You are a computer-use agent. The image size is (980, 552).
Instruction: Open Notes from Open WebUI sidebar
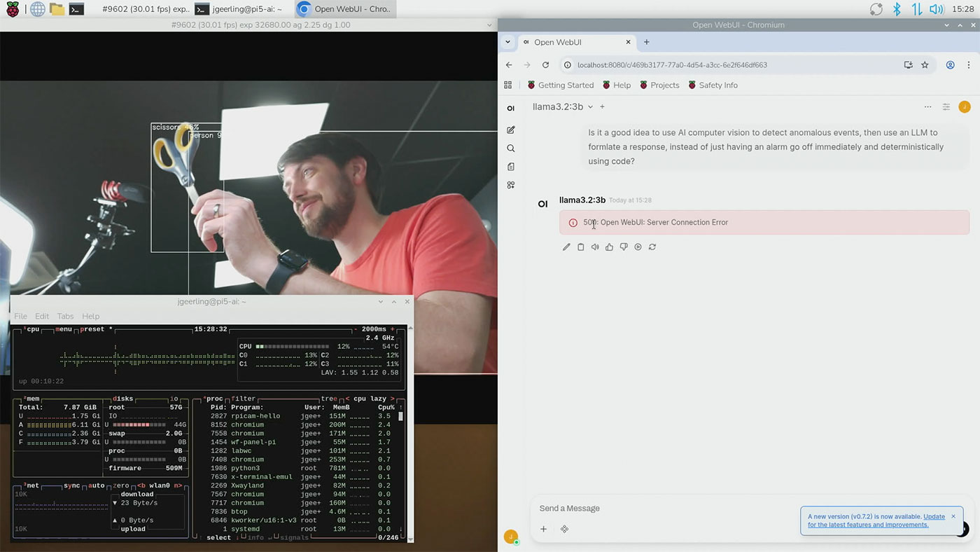point(511,167)
